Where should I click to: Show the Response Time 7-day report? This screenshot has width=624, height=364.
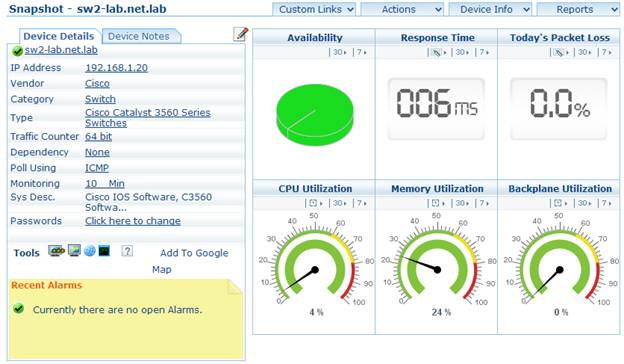[x=484, y=52]
